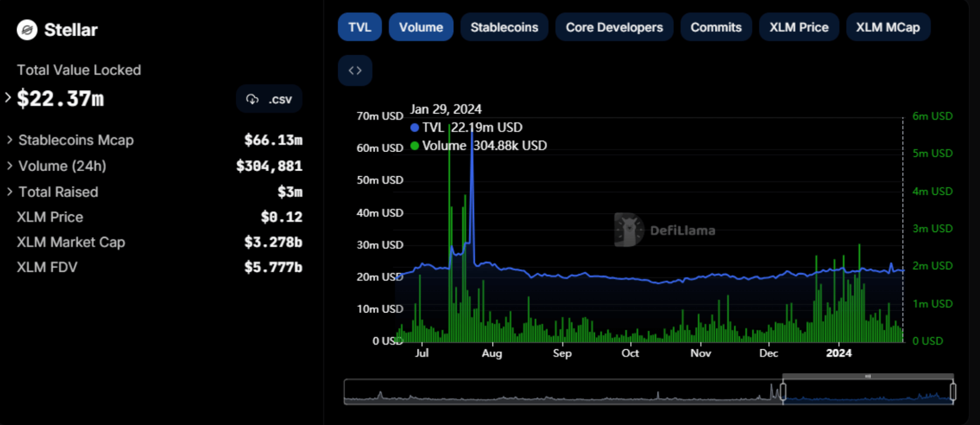The height and width of the screenshot is (425, 980).
Task: Click the 70m USD left axis label
Action: pos(380,116)
